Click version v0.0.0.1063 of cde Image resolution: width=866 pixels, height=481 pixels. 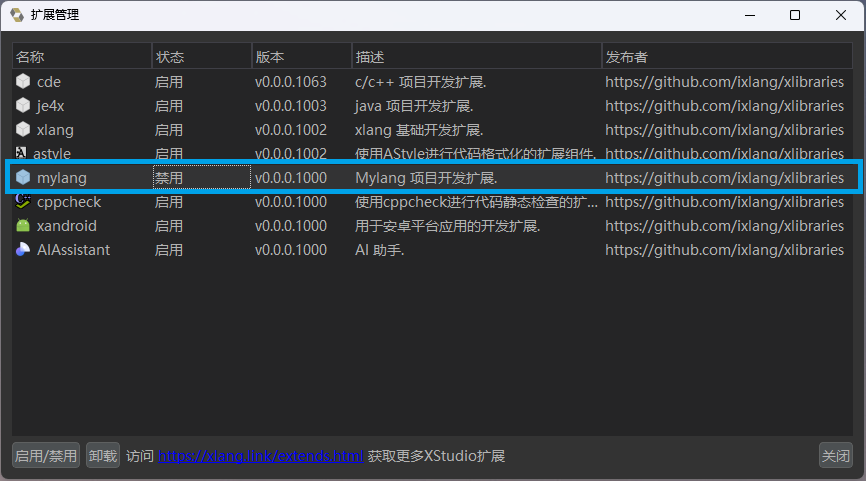pyautogui.click(x=291, y=82)
